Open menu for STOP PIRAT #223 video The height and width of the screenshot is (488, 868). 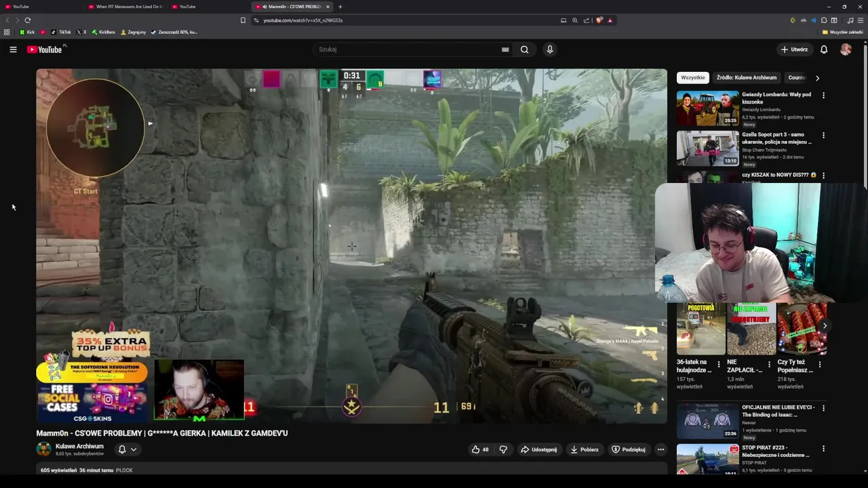(x=823, y=449)
